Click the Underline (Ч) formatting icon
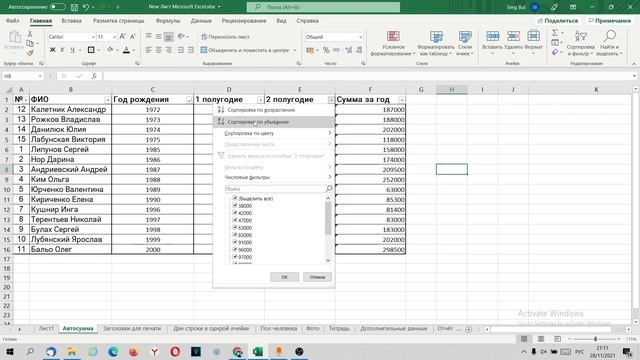Image resolution: width=640 pixels, height=360 pixels. (72, 50)
